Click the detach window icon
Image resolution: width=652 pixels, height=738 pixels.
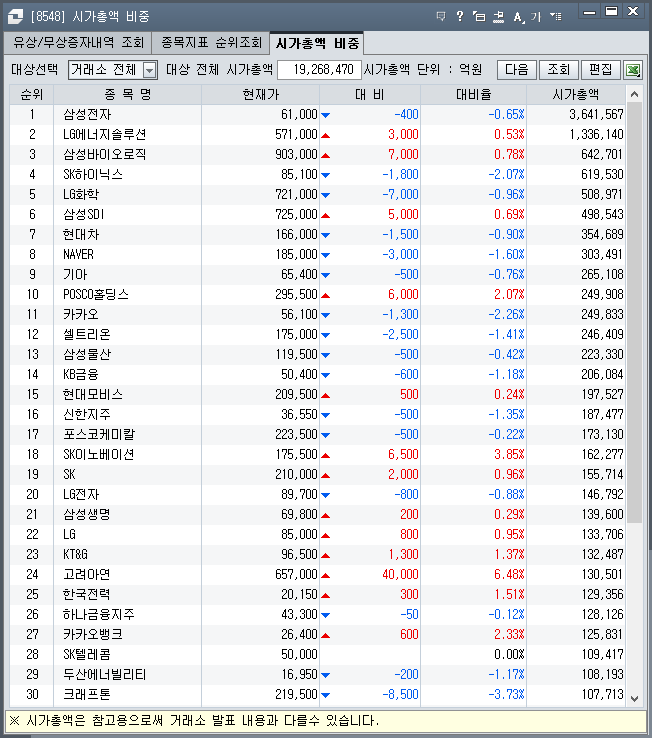(479, 17)
